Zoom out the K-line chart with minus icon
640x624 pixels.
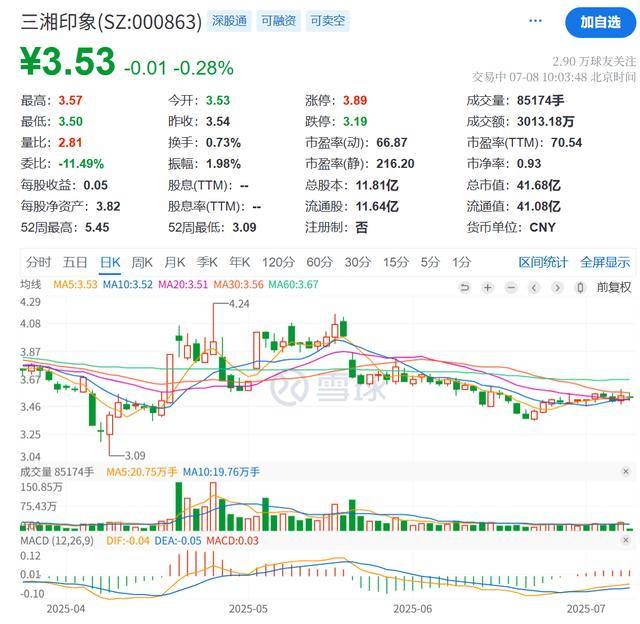pos(511,288)
